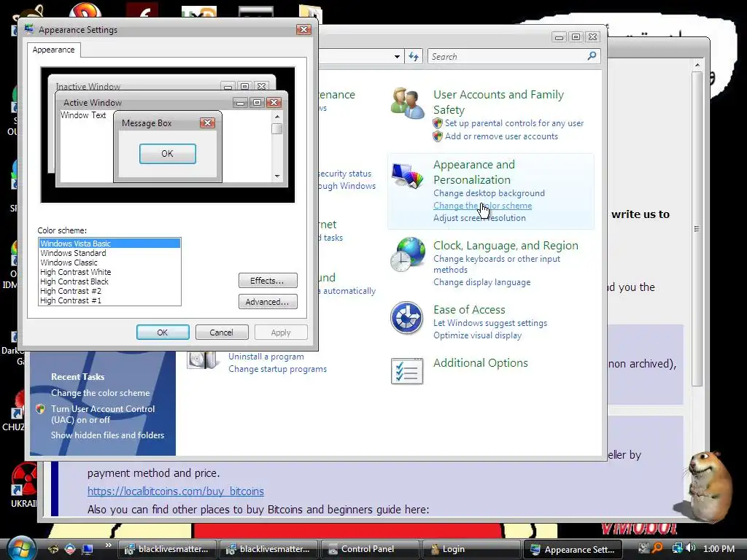The height and width of the screenshot is (560, 747).
Task: Switch to Login taskbar button
Action: pyautogui.click(x=471, y=549)
